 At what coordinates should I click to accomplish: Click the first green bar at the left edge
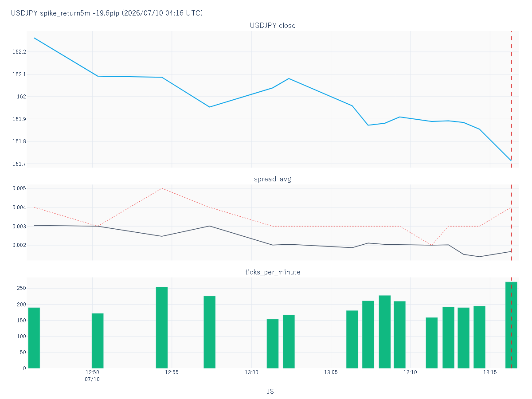point(34,338)
